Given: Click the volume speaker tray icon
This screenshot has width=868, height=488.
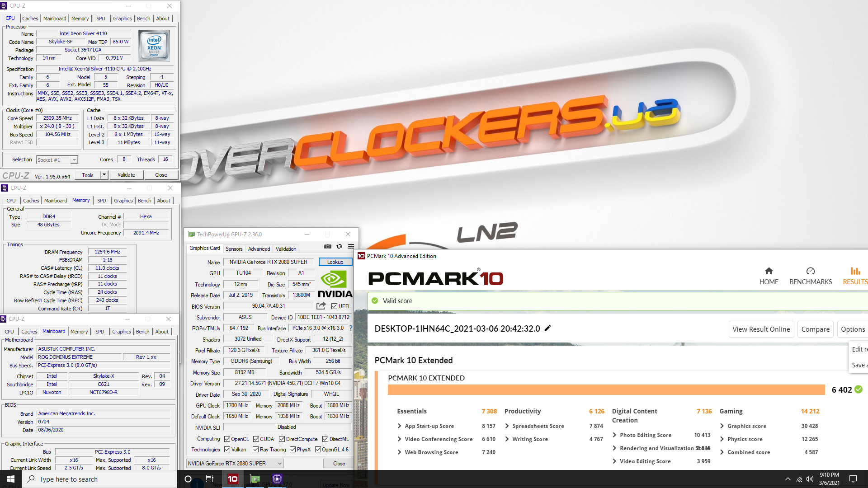Looking at the screenshot, I should (x=809, y=479).
